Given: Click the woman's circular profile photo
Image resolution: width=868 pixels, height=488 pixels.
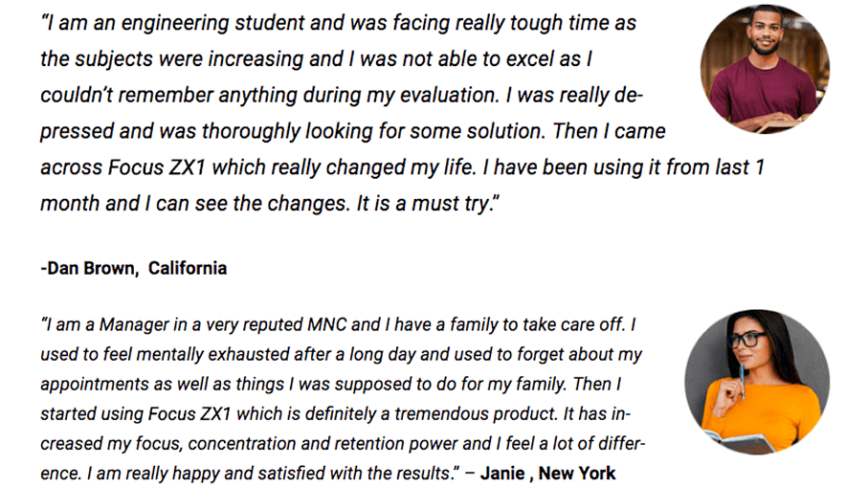Looking at the screenshot, I should [757, 383].
